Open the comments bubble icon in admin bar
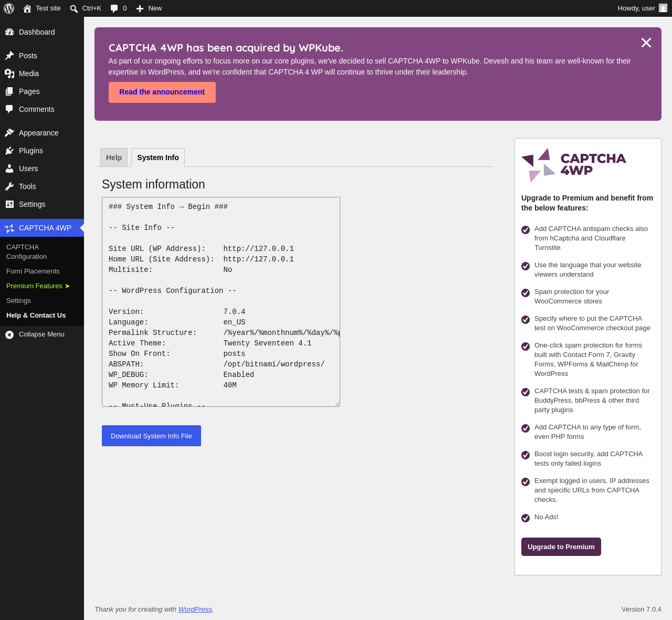This screenshot has height=620, width=672. tap(114, 8)
